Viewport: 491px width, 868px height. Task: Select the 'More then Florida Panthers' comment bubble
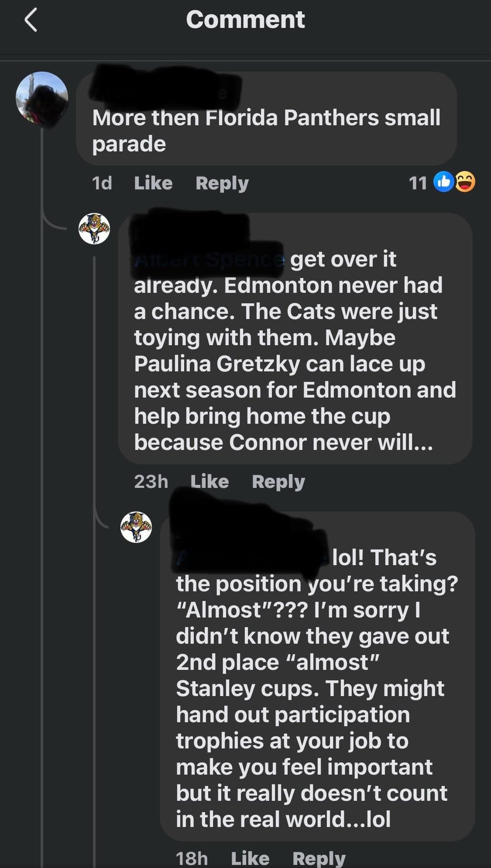(x=266, y=118)
